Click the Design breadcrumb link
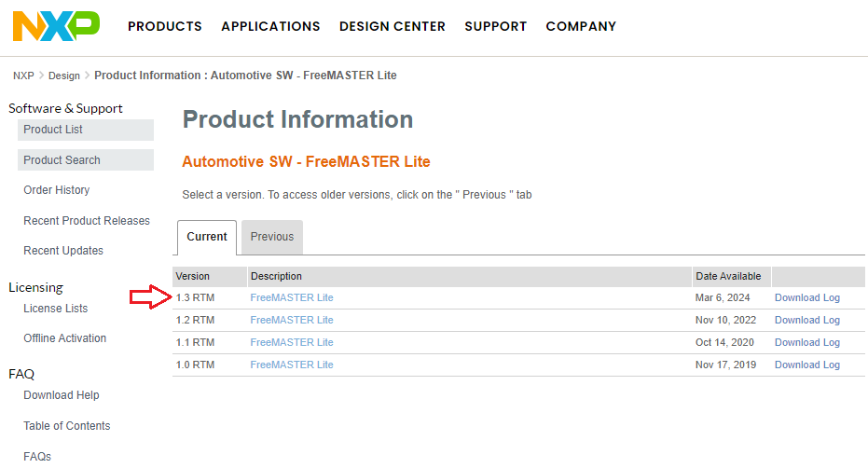The width and height of the screenshot is (868, 468). pos(64,76)
